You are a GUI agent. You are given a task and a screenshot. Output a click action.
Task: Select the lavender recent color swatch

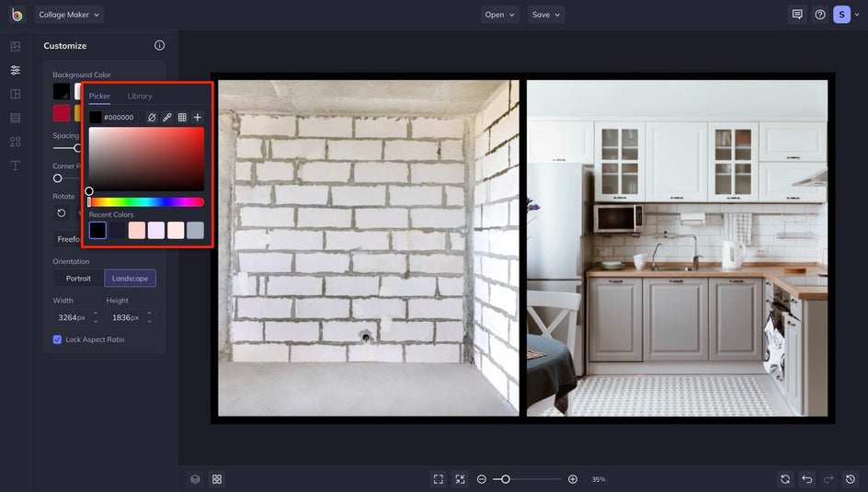click(156, 230)
